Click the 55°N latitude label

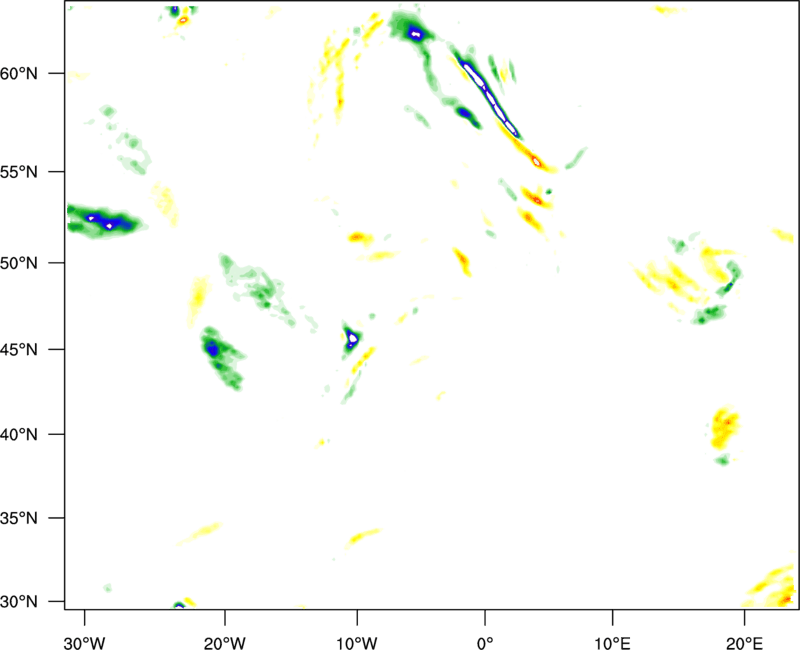point(19,172)
